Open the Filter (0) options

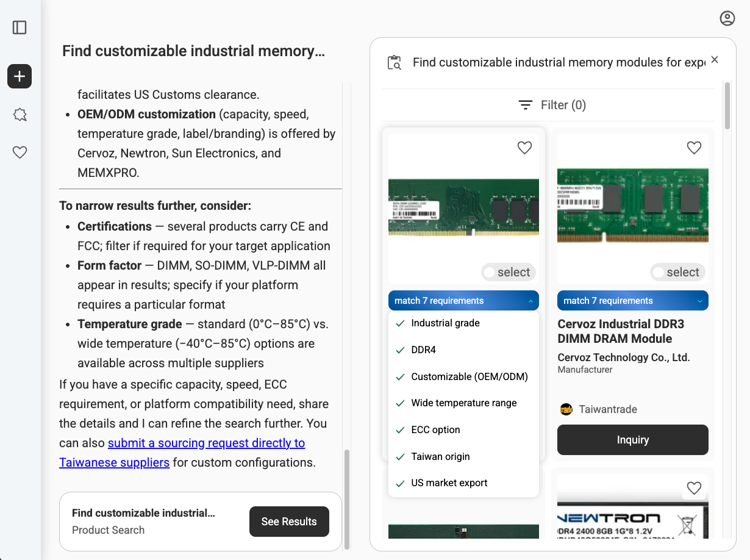coord(552,105)
